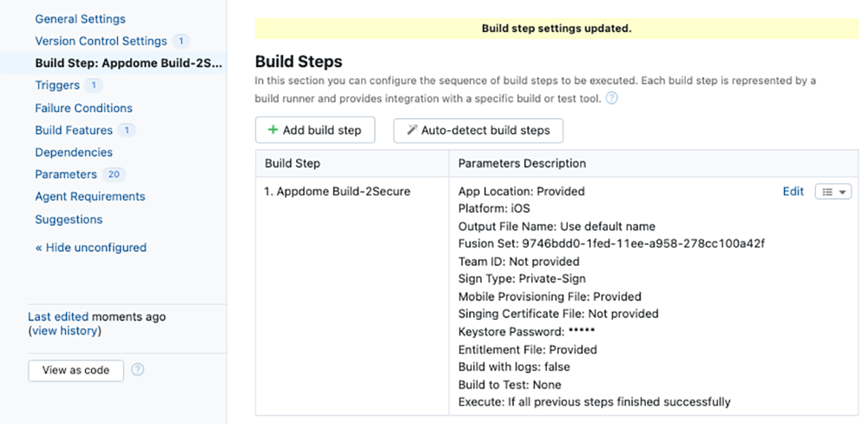Viewport: 868px width, 424px height.
Task: Click the Add build step button
Action: tap(314, 130)
